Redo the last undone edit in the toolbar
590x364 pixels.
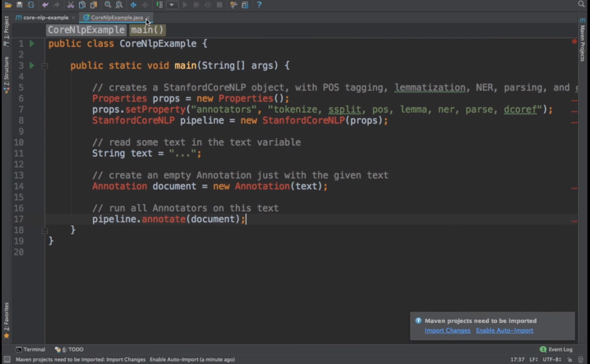57,5
